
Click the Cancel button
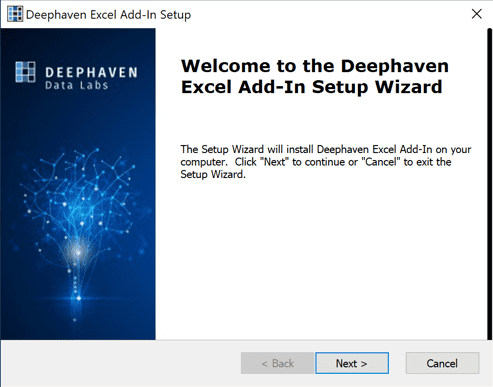click(442, 363)
